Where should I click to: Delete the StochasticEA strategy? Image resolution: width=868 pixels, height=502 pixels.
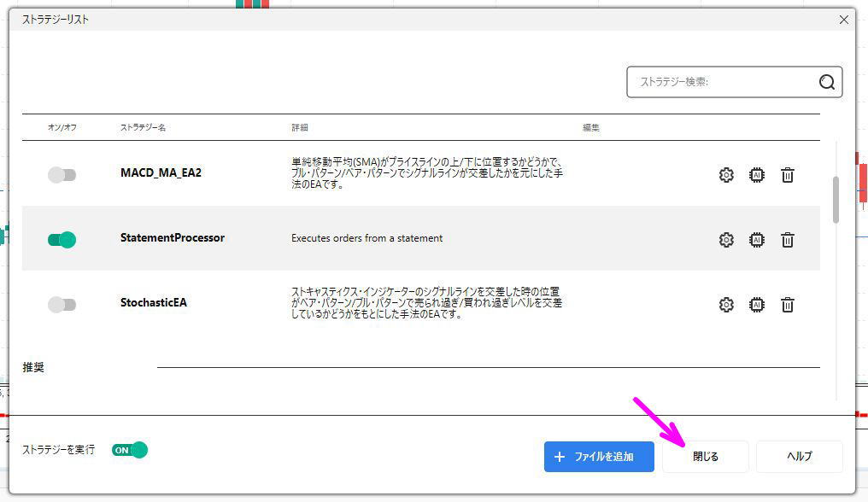click(x=788, y=305)
